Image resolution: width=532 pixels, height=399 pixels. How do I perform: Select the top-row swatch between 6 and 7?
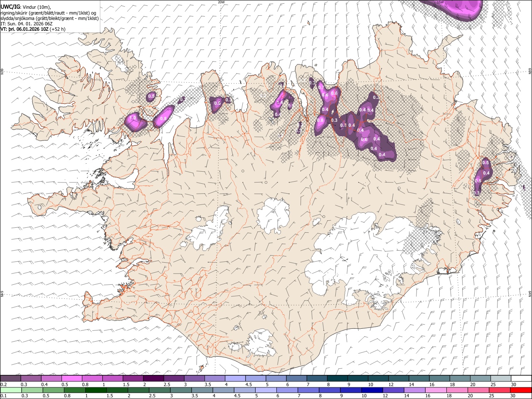pos(296,378)
